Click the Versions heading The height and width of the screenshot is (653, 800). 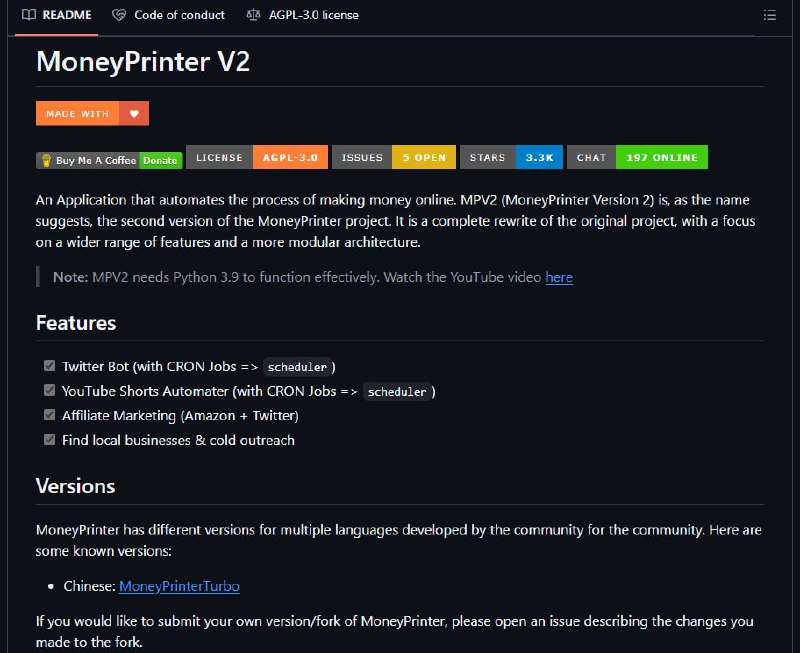pyautogui.click(x=76, y=486)
